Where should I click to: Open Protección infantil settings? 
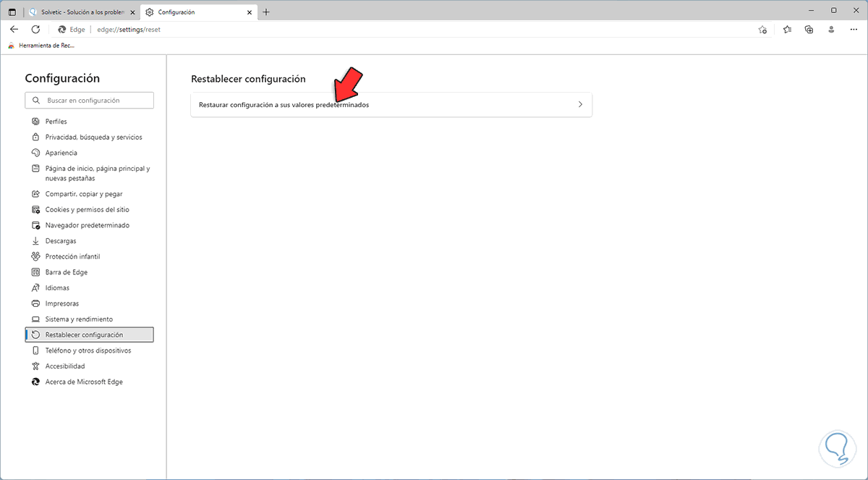90,256
